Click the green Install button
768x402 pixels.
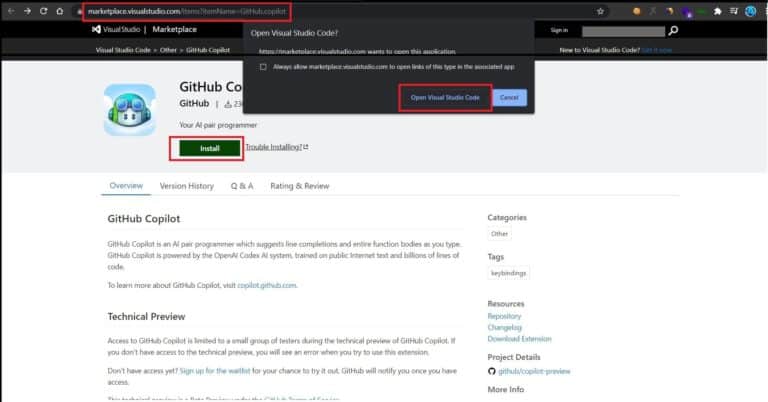coord(210,148)
